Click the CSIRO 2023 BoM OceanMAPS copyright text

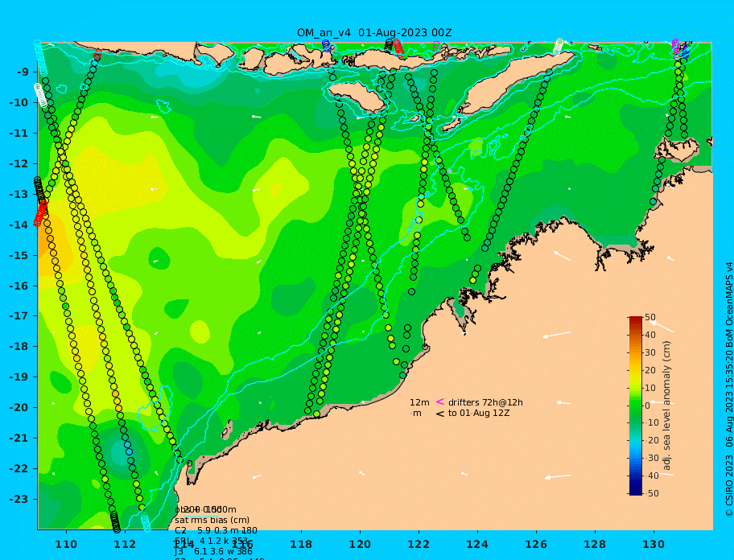tap(728, 389)
